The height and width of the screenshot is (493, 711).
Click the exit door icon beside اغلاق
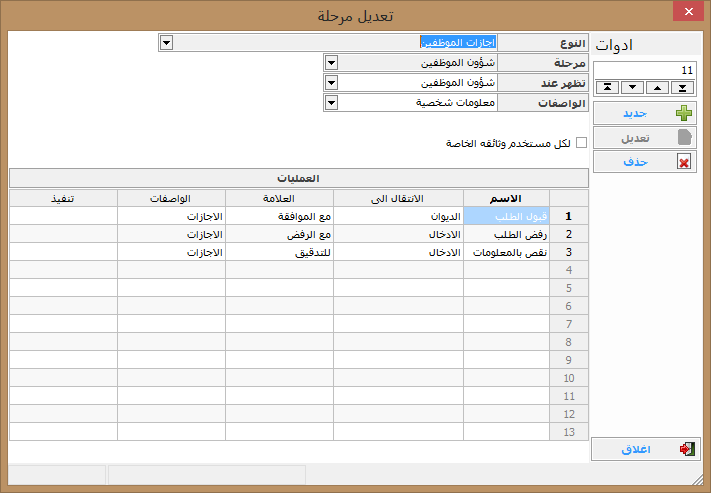tap(686, 449)
